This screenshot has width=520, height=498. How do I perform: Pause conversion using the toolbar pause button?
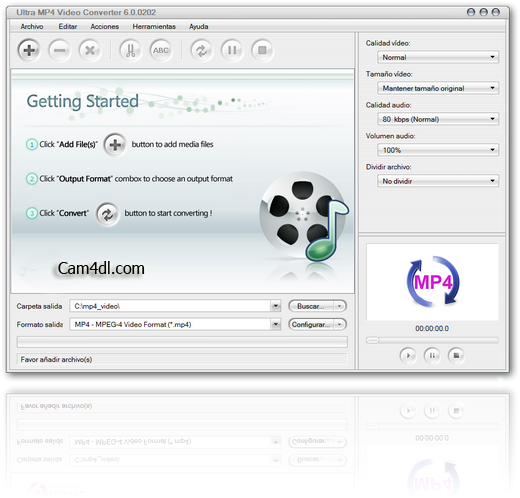point(232,50)
